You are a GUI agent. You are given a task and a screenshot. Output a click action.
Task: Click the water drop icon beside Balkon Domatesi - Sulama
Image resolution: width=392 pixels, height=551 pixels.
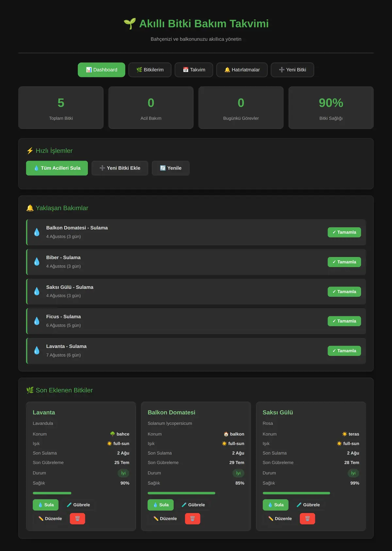pos(37,232)
